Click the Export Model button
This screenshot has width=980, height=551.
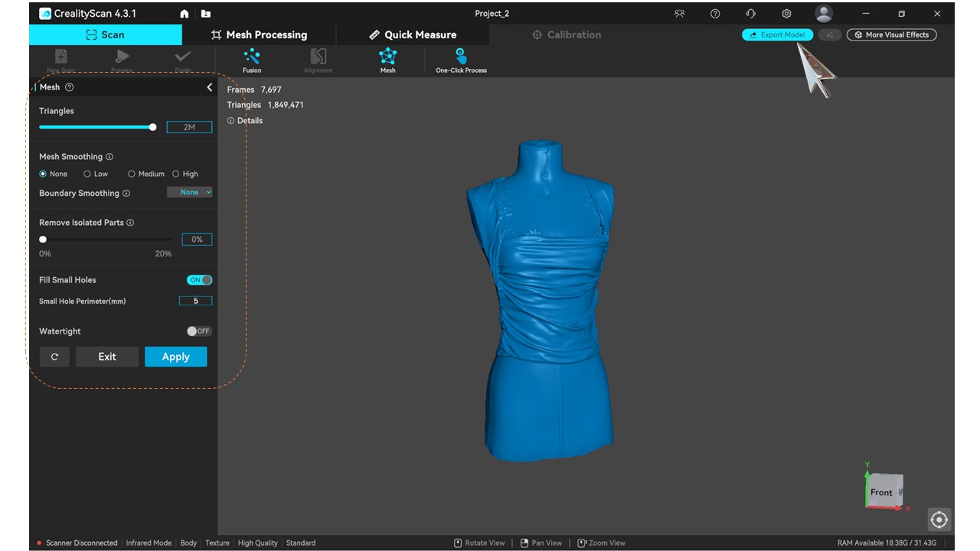pos(777,34)
